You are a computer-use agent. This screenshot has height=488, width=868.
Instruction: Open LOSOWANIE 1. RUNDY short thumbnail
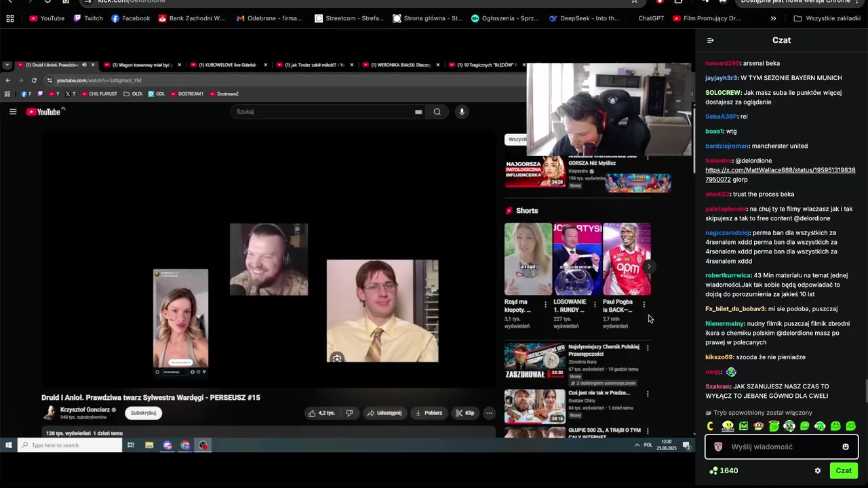[x=577, y=259]
